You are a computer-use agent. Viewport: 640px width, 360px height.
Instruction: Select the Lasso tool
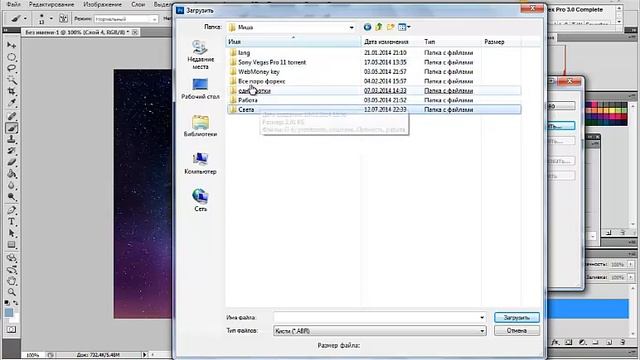(11, 69)
